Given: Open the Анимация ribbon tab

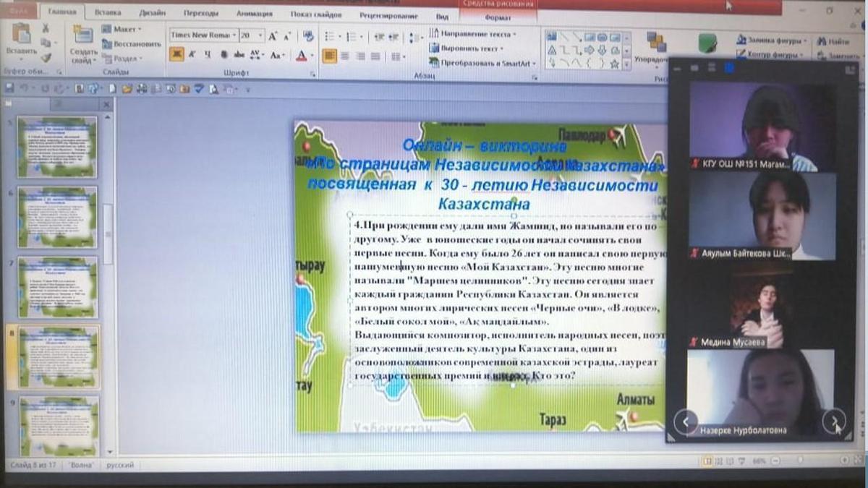Looking at the screenshot, I should pos(254,13).
